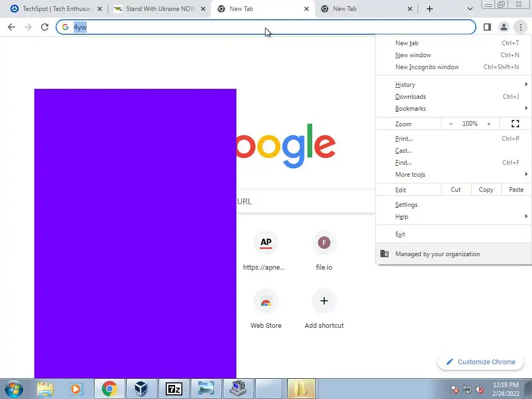Expand the History submenu

pyautogui.click(x=454, y=85)
